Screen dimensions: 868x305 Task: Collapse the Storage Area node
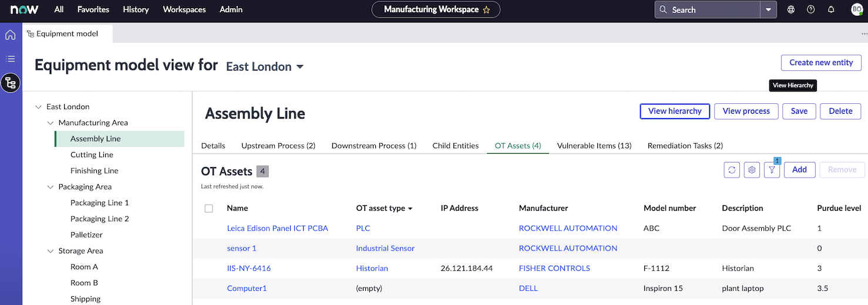51,250
